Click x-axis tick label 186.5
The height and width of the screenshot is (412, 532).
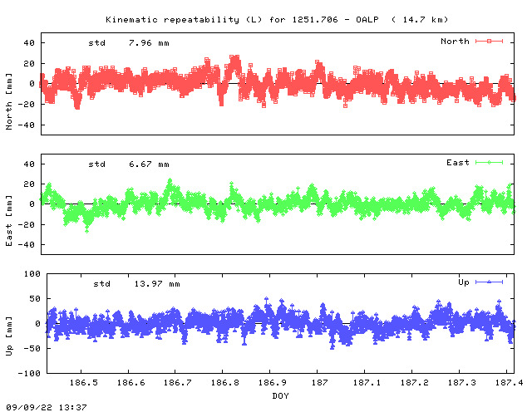pyautogui.click(x=83, y=383)
